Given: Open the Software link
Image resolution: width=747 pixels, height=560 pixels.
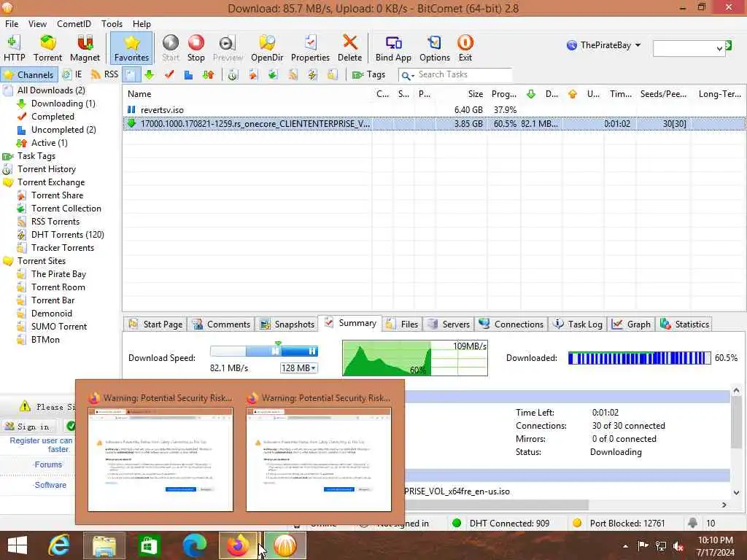Looking at the screenshot, I should pyautogui.click(x=50, y=485).
